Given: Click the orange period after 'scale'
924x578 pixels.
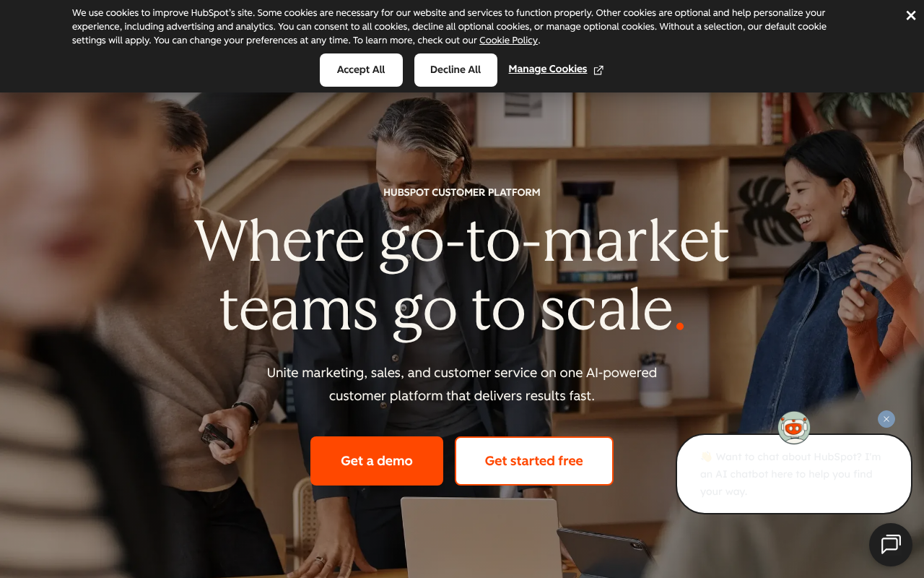Looking at the screenshot, I should (679, 327).
